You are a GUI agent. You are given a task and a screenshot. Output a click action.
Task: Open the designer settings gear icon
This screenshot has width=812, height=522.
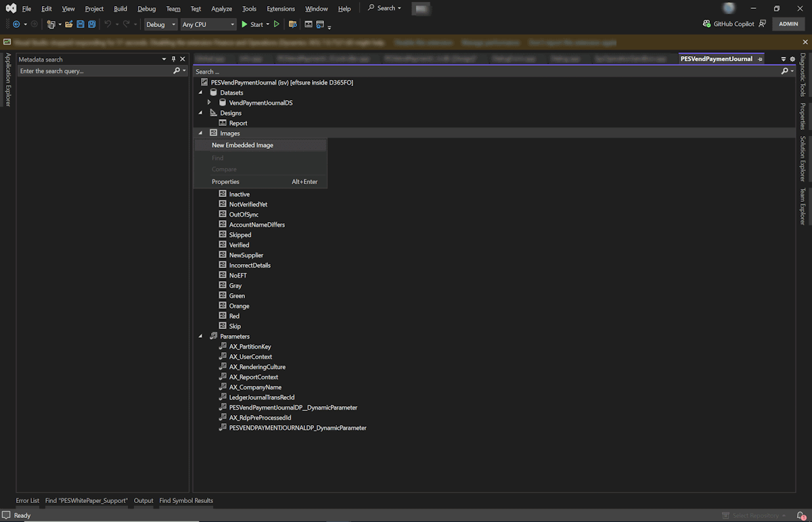point(792,59)
